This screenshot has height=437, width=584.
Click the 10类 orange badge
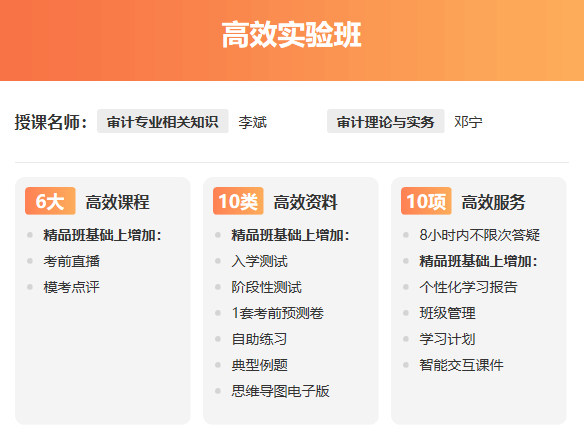pos(238,201)
